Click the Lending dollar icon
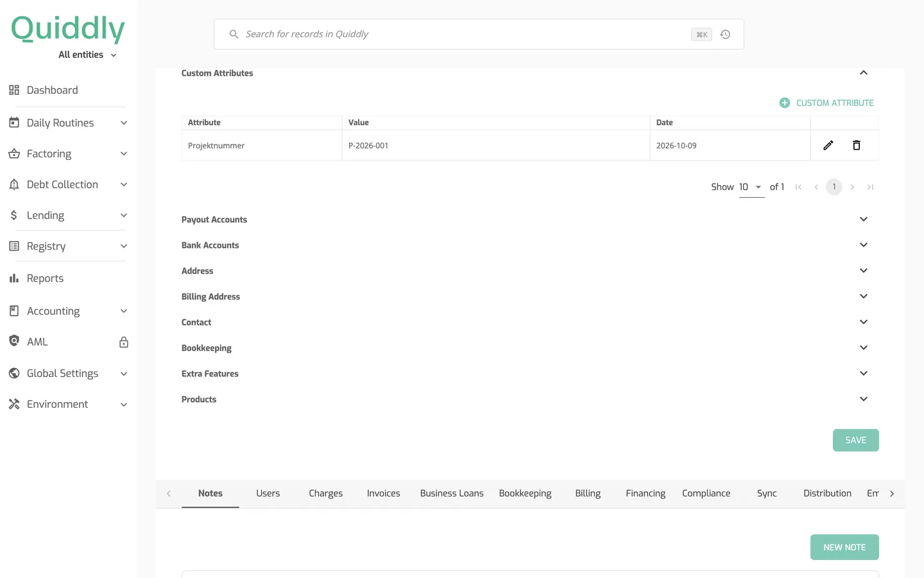924x578 pixels. click(x=14, y=215)
